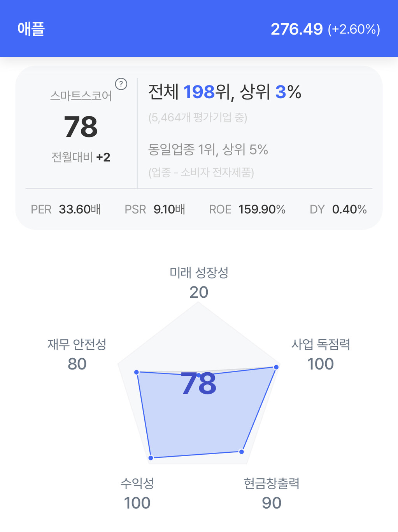Tap the Smart Score help question-mark icon
398x532 pixels.
121,84
